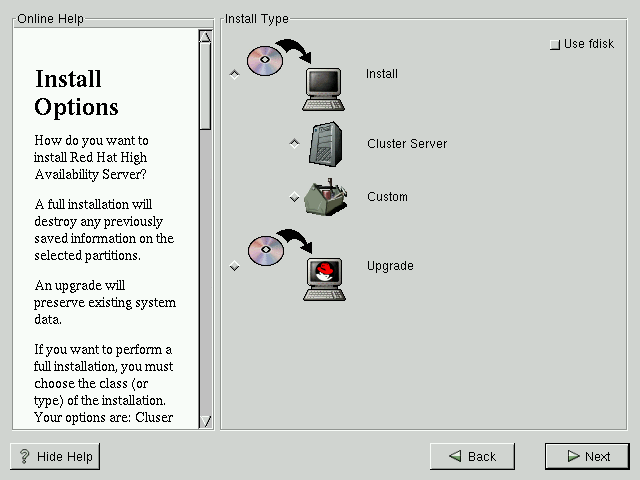Click the "Use fdisk" label text
The width and height of the screenshot is (640, 480).
tap(589, 44)
